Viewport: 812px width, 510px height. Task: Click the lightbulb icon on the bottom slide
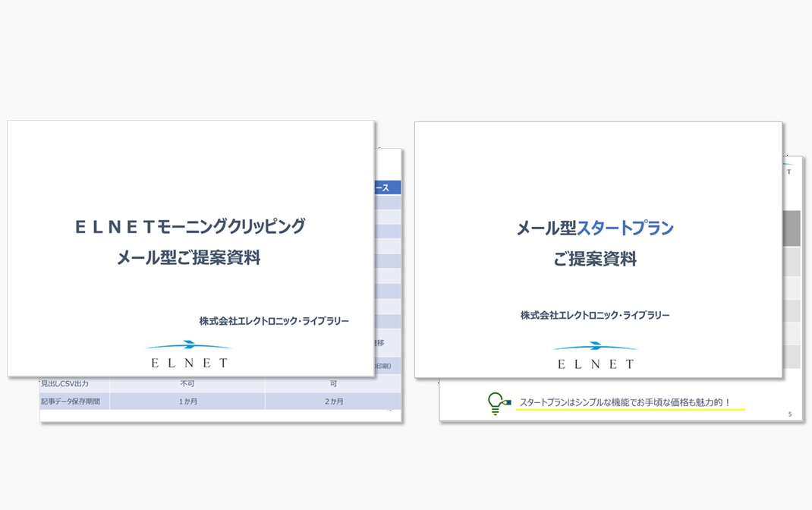coord(496,400)
